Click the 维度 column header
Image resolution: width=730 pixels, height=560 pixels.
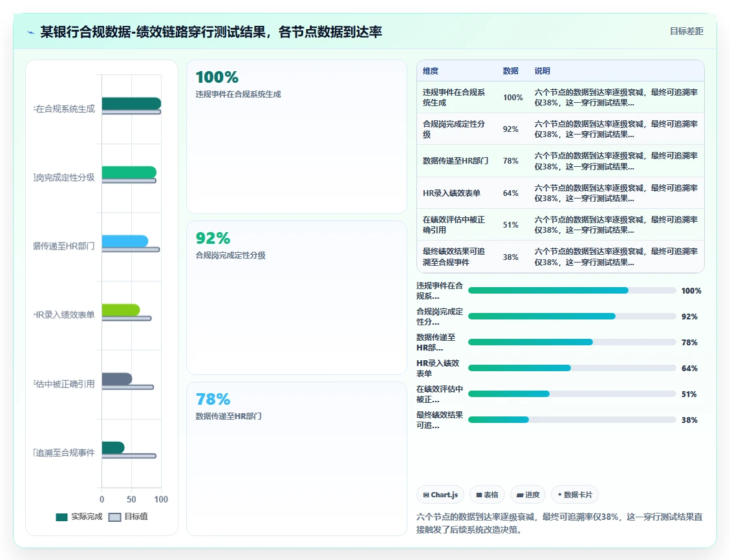coord(431,70)
